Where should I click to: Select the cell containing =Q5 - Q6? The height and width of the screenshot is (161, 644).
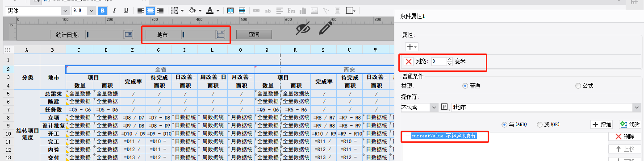point(267,109)
